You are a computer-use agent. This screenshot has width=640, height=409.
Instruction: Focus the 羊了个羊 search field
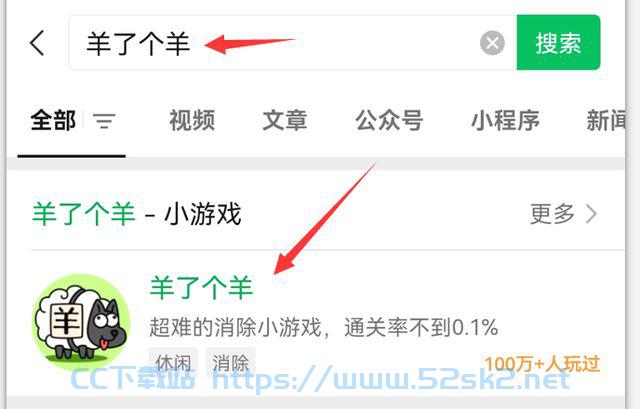click(x=293, y=42)
